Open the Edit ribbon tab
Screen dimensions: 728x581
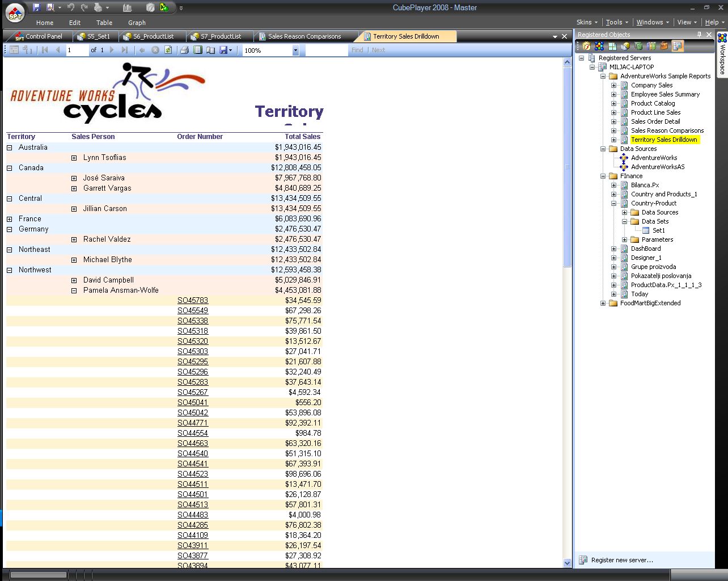point(75,23)
